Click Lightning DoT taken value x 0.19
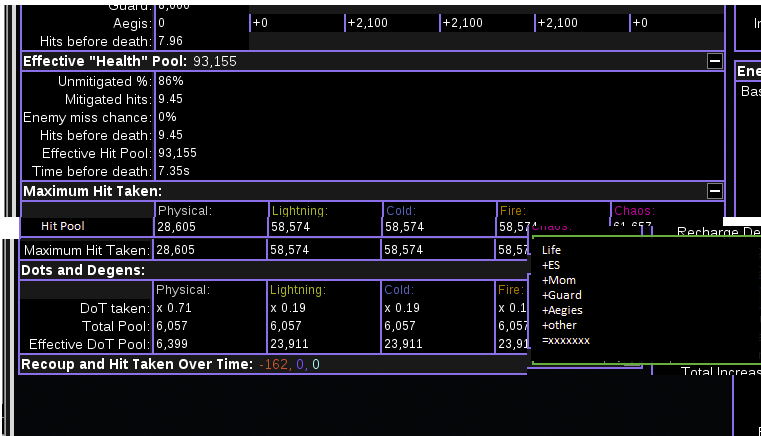 coord(288,308)
